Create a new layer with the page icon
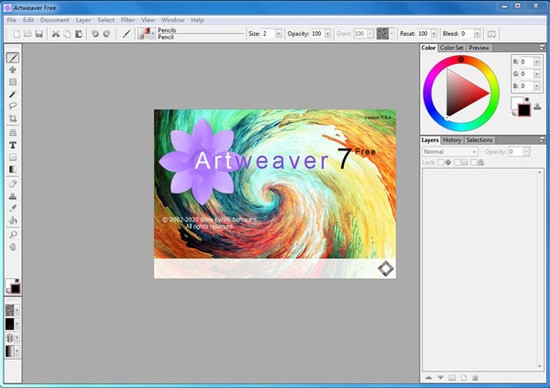This screenshot has width=550, height=388. click(x=464, y=378)
